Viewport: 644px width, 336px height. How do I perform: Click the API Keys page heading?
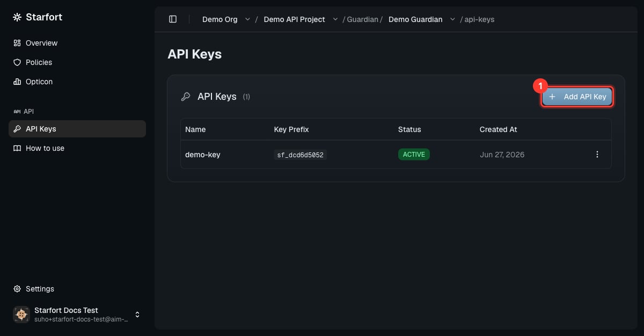point(195,54)
